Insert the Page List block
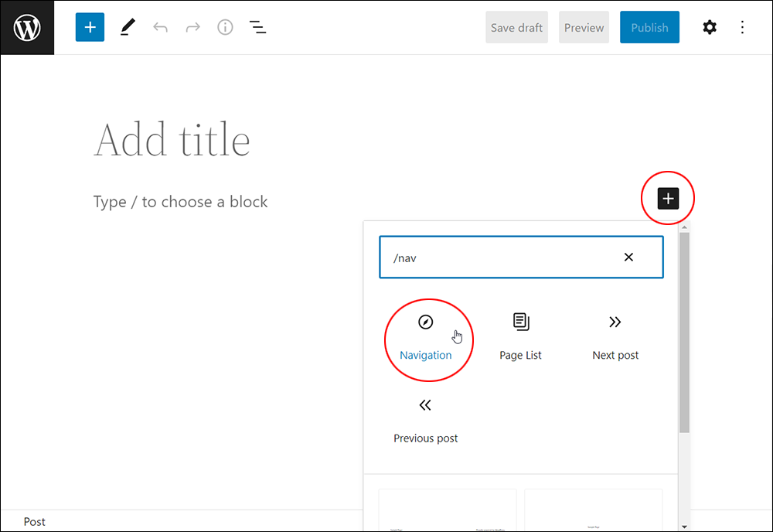 point(520,338)
